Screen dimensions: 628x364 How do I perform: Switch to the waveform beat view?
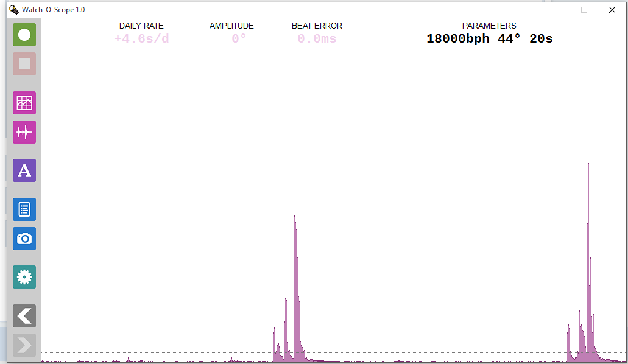pos(24,132)
